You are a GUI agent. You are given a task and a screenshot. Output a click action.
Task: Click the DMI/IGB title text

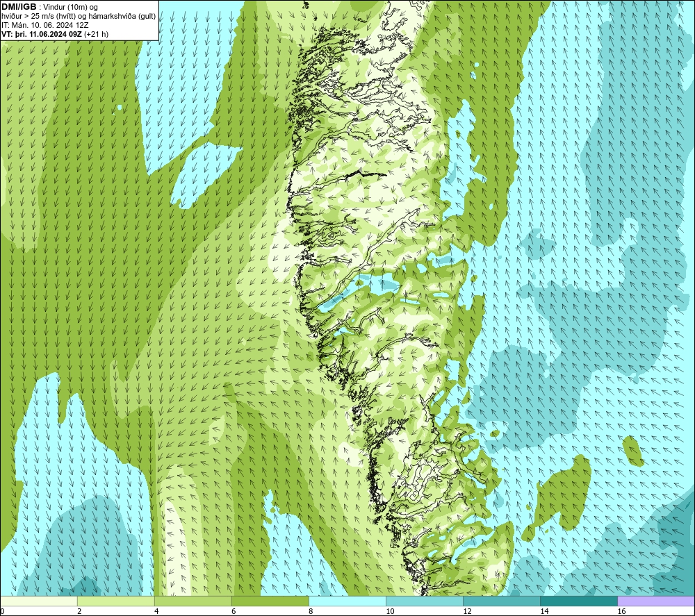(19, 7)
